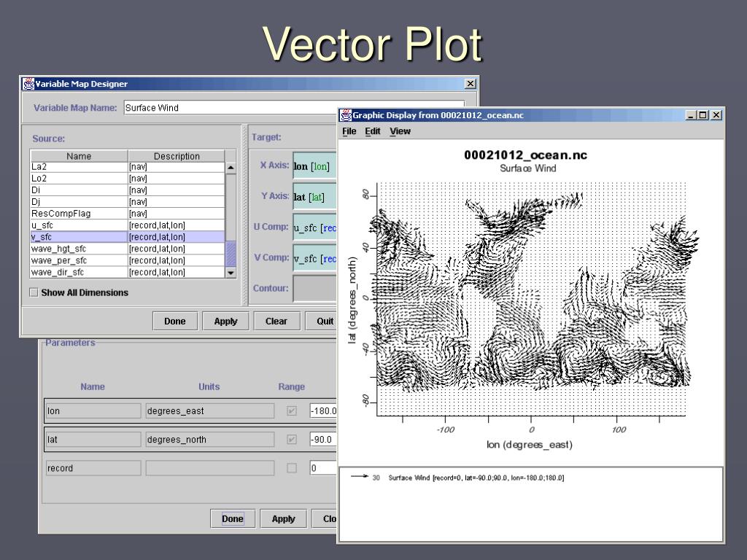This screenshot has width=747, height=560.
Task: Toggle the Range checkbox for lon
Action: click(x=292, y=411)
